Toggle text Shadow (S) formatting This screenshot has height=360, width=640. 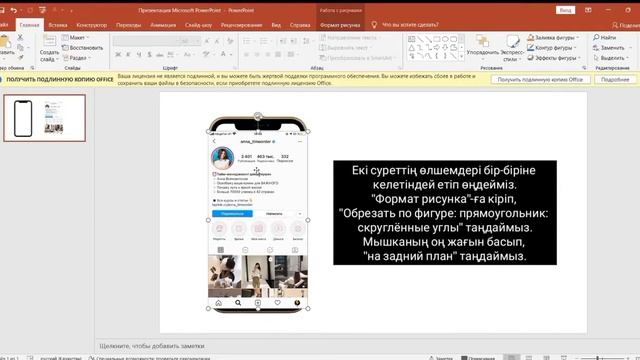pos(149,54)
